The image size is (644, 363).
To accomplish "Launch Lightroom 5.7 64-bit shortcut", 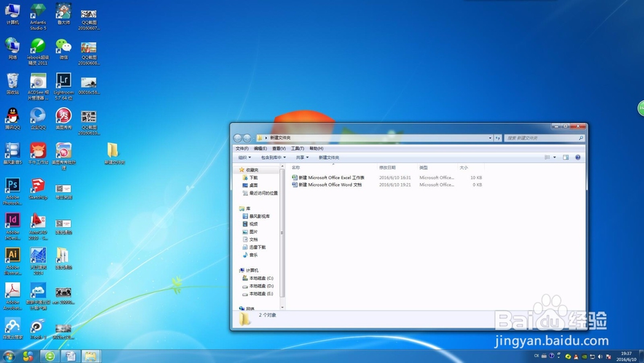I will pyautogui.click(x=63, y=86).
